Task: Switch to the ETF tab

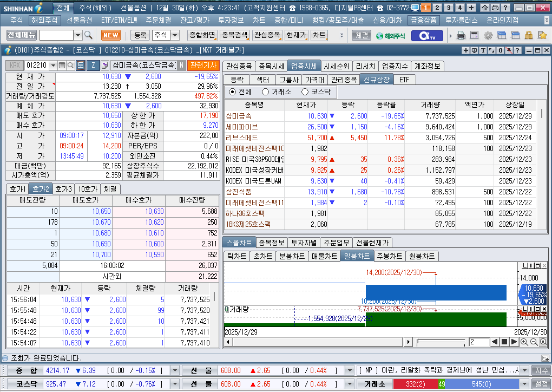Action: [x=404, y=80]
